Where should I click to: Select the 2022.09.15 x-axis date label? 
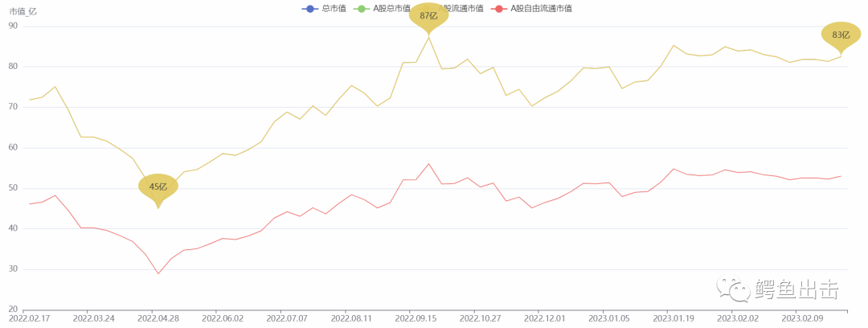coord(416,318)
